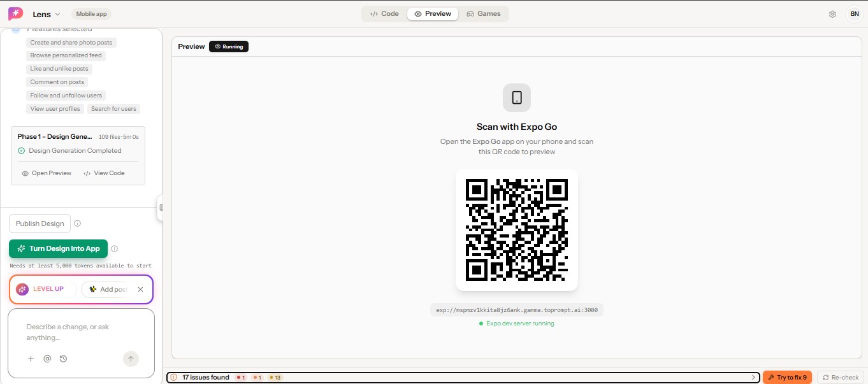Open prompt history clock icon
The height and width of the screenshot is (384, 868).
pos(63,359)
